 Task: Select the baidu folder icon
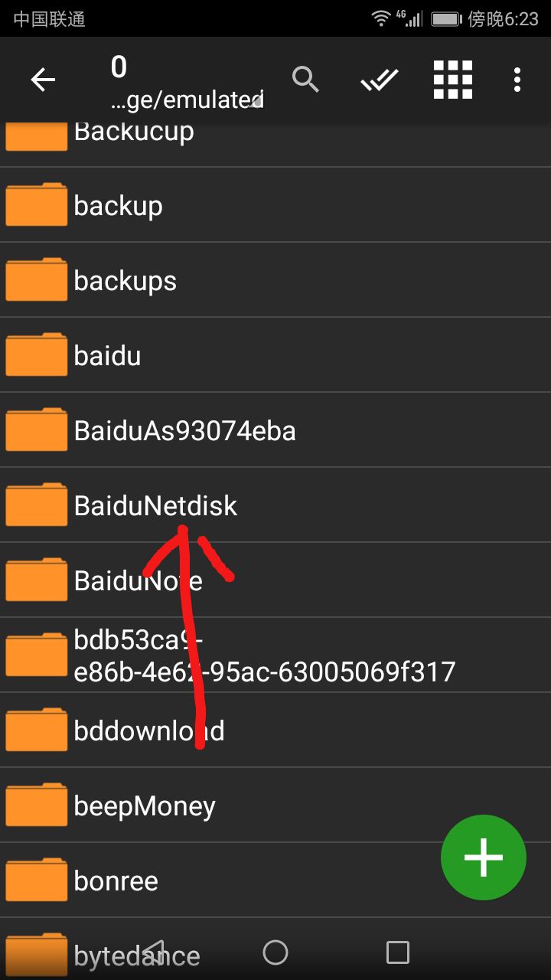pos(36,355)
